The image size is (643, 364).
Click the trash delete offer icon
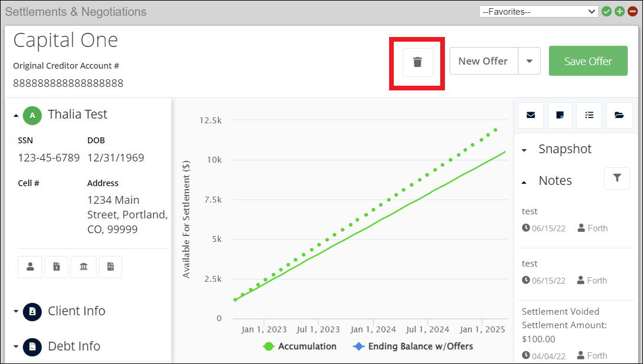(x=417, y=62)
